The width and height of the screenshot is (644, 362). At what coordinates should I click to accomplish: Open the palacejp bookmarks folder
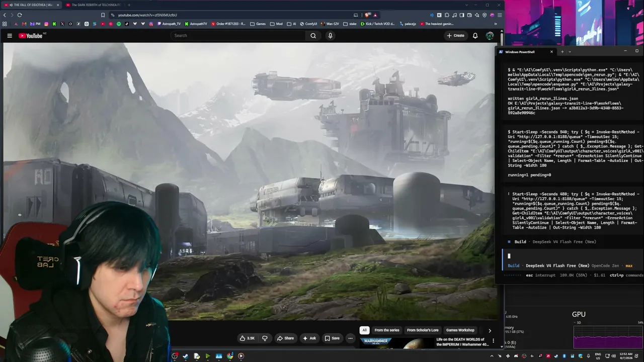tap(408, 24)
